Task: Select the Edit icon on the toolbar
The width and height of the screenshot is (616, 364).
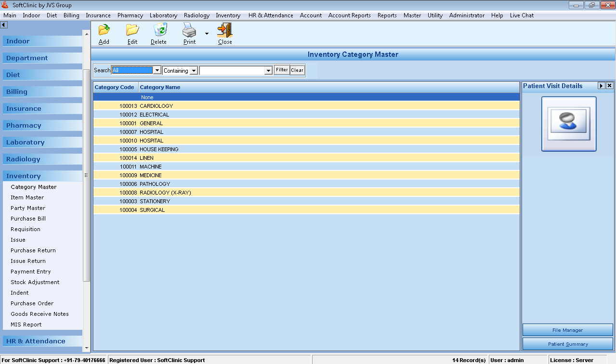Action: (x=132, y=33)
